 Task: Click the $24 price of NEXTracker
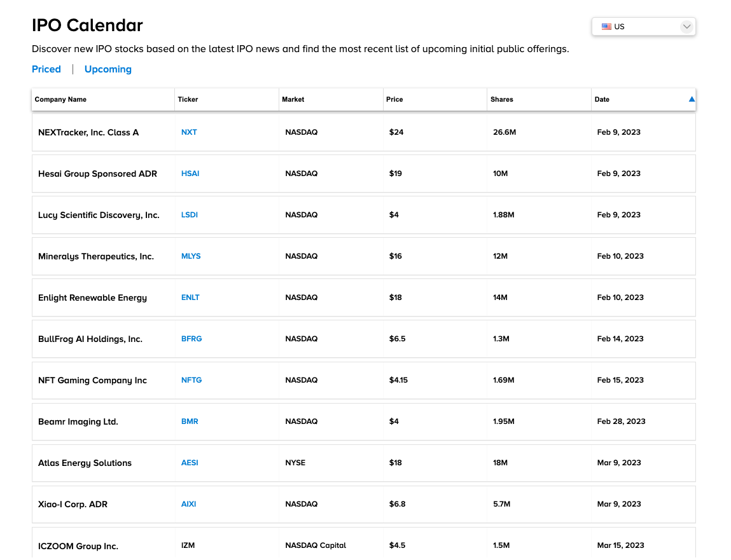(x=396, y=132)
